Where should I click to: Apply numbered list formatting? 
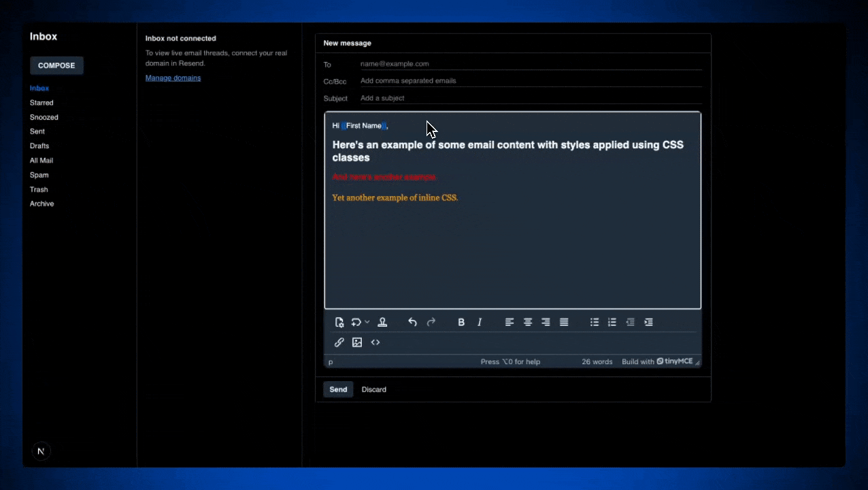[612, 322]
